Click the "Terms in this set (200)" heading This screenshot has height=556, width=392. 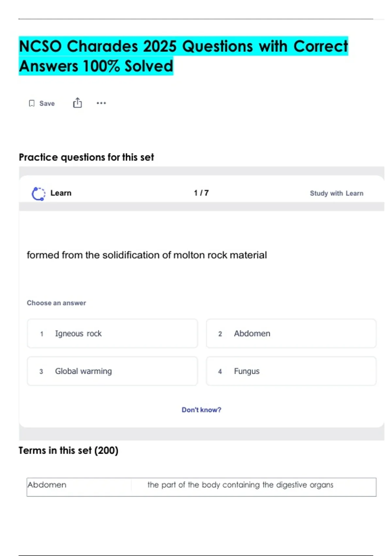[x=68, y=450]
